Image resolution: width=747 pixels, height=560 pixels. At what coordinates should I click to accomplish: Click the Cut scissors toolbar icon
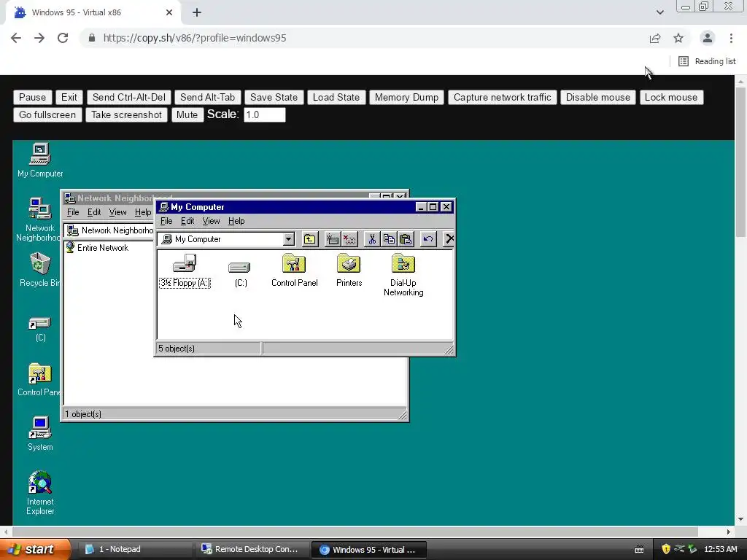click(x=372, y=239)
